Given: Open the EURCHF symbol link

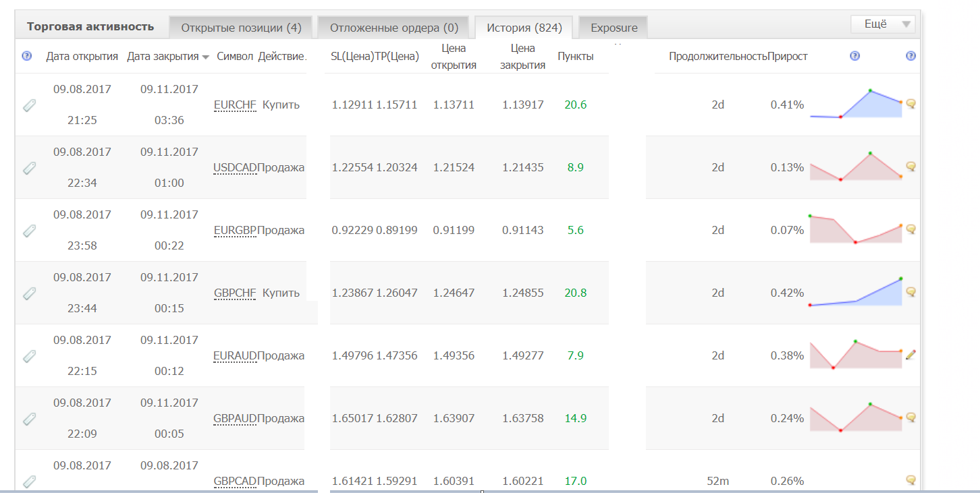Looking at the screenshot, I should [x=235, y=105].
